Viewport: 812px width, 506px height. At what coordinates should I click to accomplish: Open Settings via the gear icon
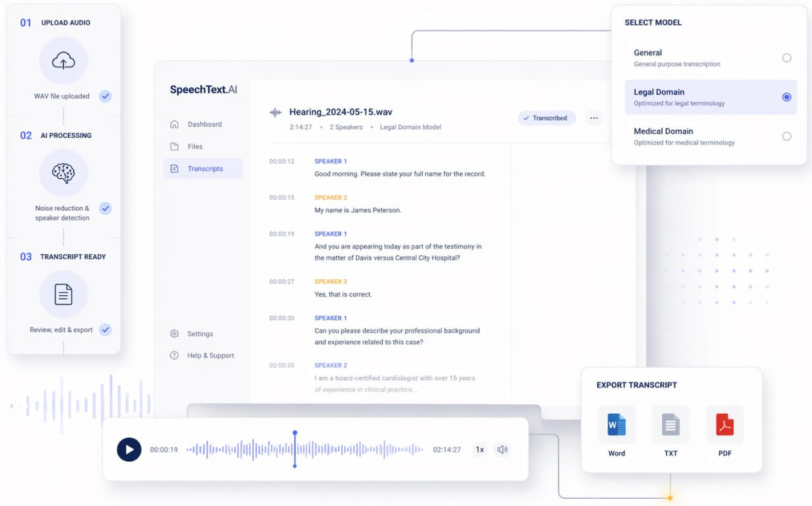tap(174, 334)
